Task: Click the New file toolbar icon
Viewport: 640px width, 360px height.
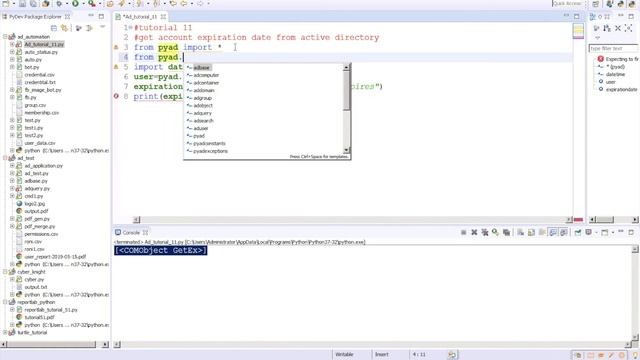Action: (x=6, y=4)
